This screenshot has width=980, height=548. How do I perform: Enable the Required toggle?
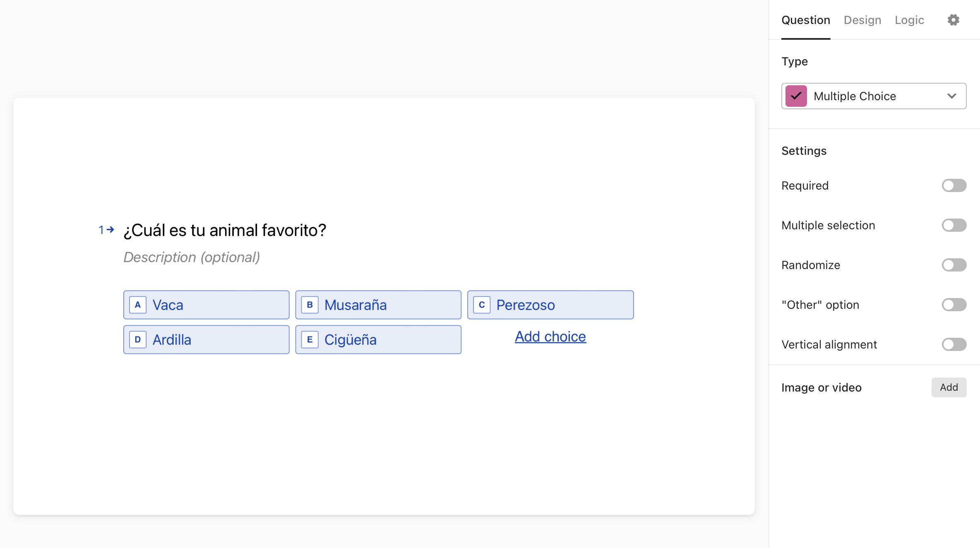954,185
